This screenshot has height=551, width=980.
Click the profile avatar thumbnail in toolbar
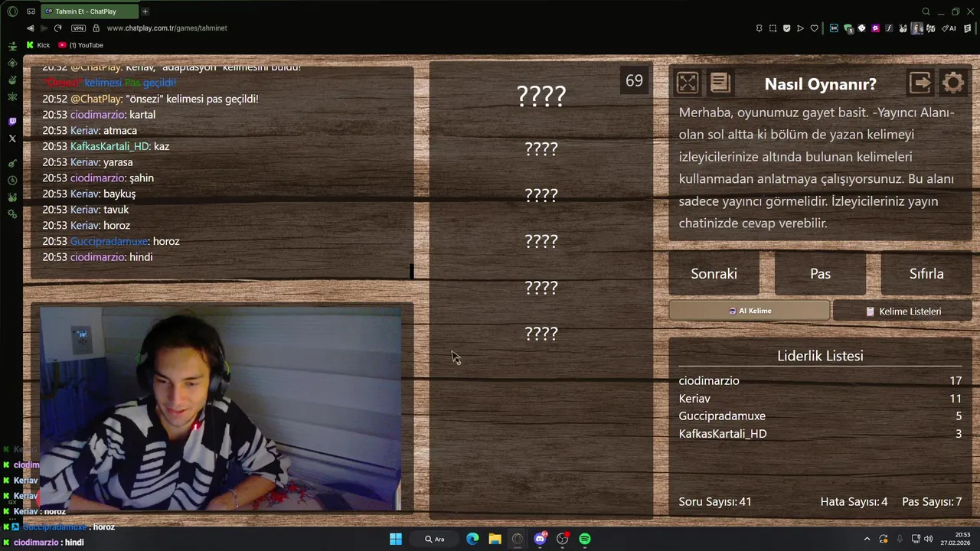pos(916,28)
